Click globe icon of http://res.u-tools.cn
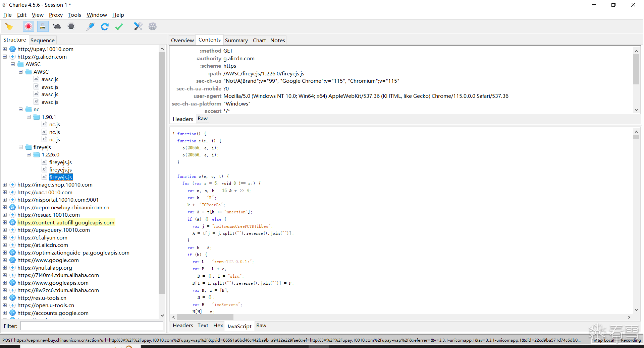The height and width of the screenshot is (348, 644). point(13,298)
